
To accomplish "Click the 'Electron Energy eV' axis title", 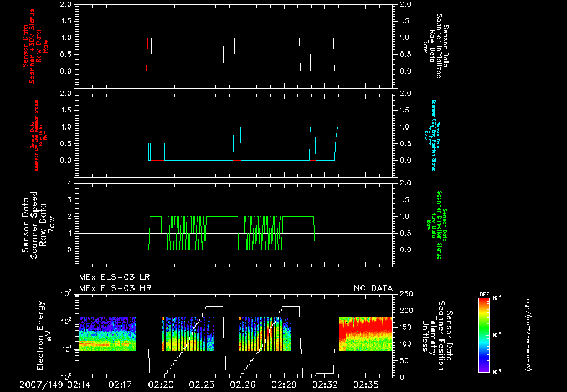I will (45, 335).
